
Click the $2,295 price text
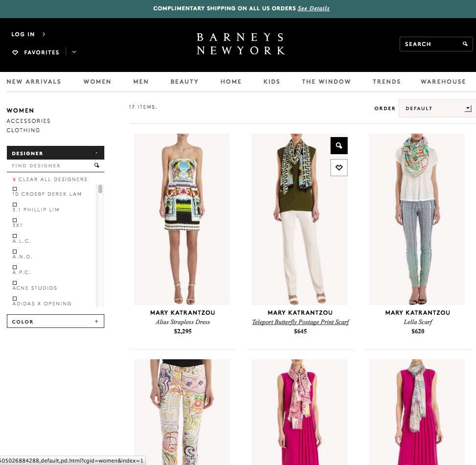[183, 331]
